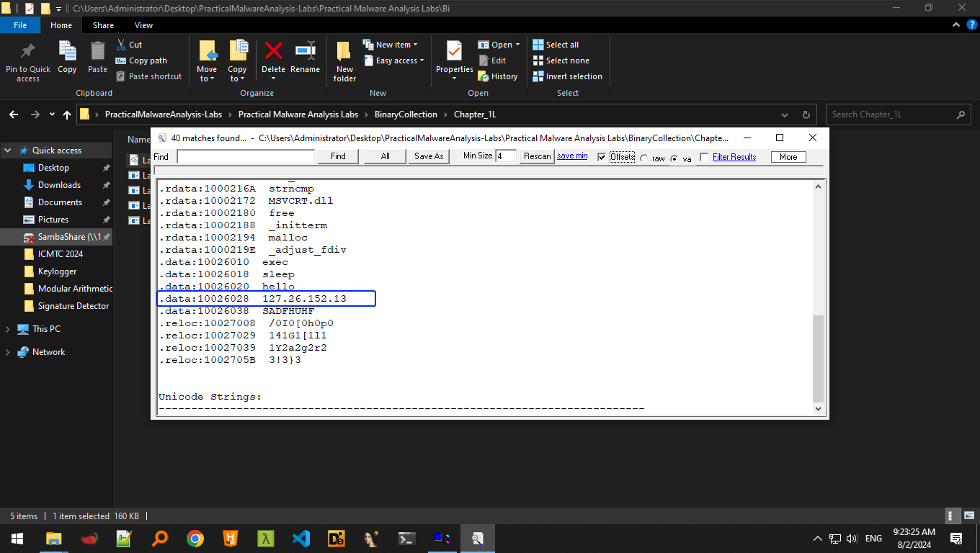The height and width of the screenshot is (553, 980).
Task: Open Visual Studio Code from taskbar
Action: pos(301,539)
